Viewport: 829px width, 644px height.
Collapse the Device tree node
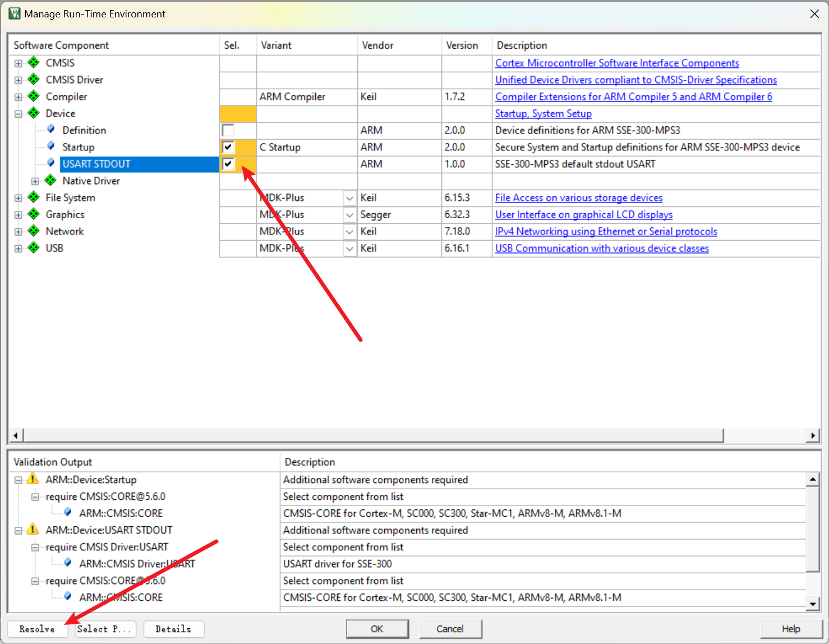point(19,114)
